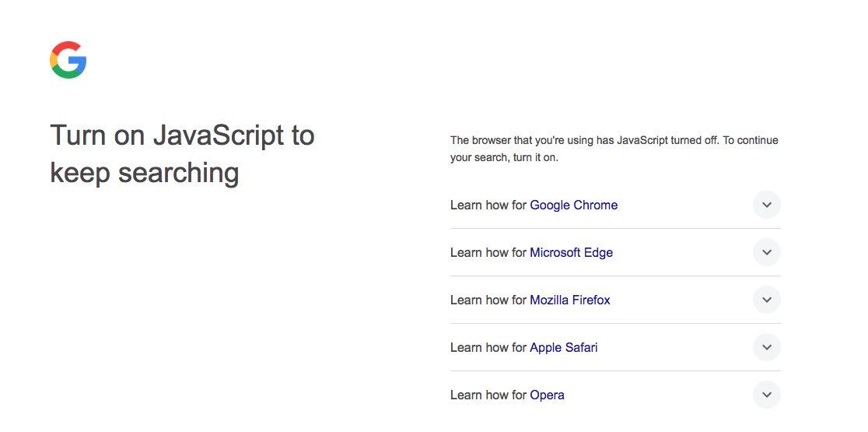The width and height of the screenshot is (868, 432).
Task: Expand the Microsoft Edge instructions chevron
Action: (767, 252)
